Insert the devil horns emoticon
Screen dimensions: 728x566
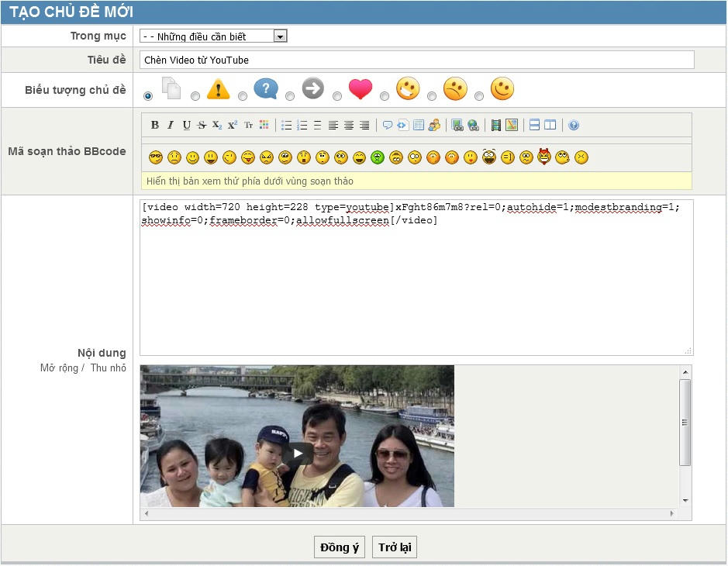click(543, 157)
